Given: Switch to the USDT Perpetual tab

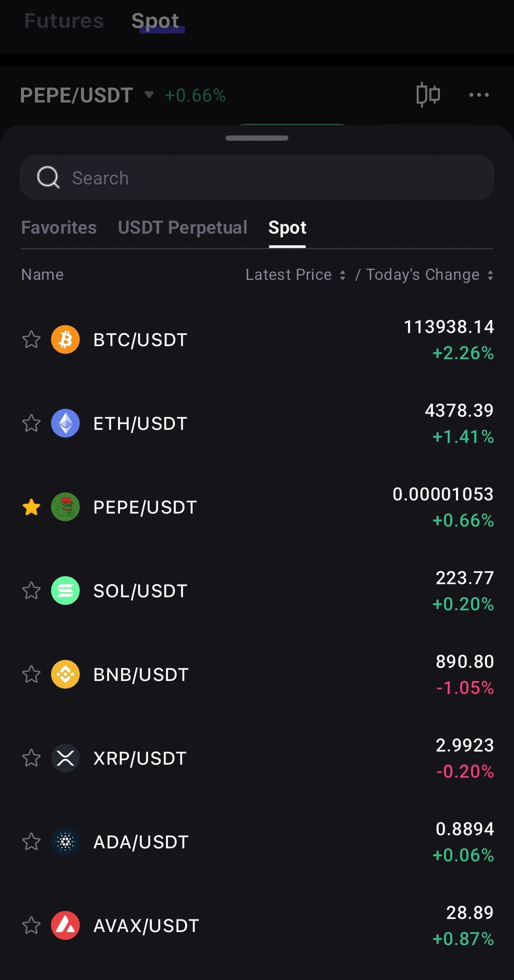Looking at the screenshot, I should [182, 228].
